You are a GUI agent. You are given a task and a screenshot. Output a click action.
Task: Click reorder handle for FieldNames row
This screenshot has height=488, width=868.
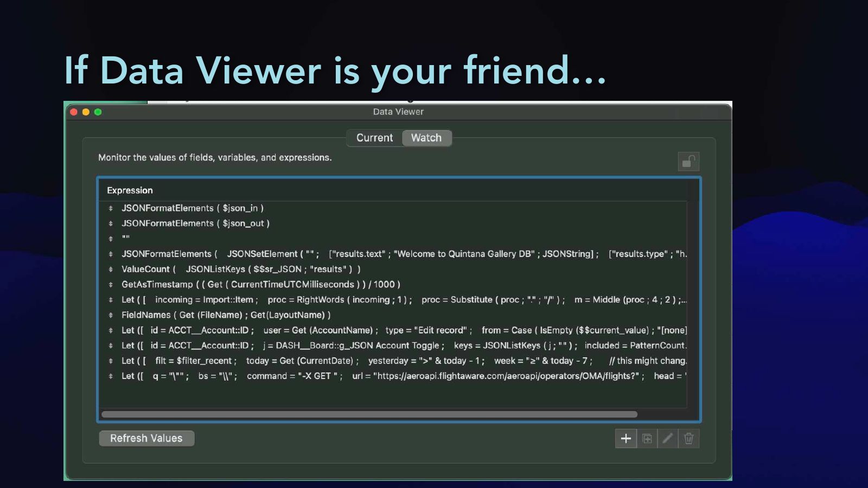(x=111, y=315)
